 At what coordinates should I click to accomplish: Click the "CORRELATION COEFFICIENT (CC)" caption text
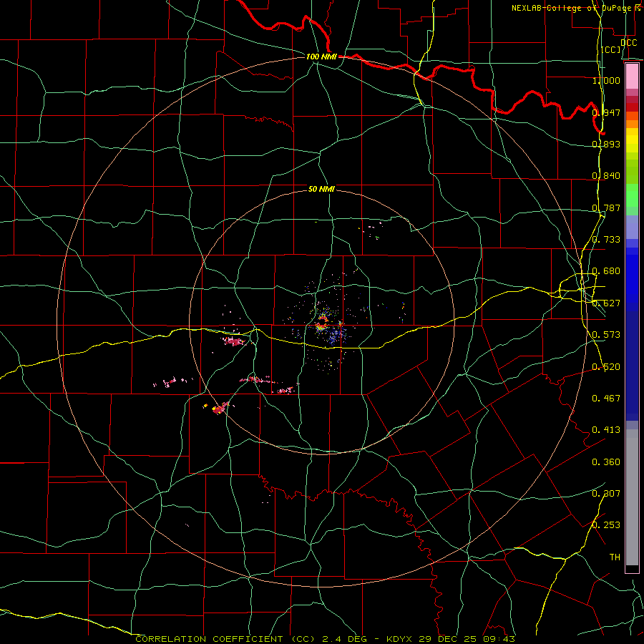(227, 639)
